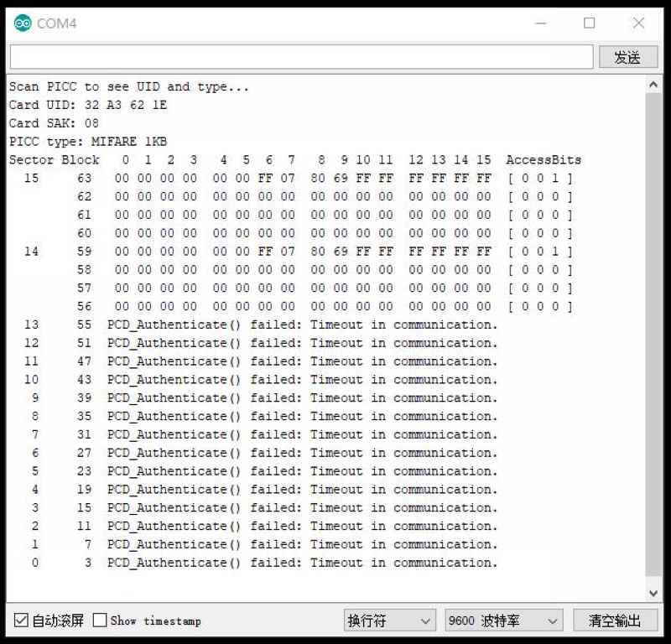Click the failed authenticate message for block 51
The width and height of the screenshot is (671, 644).
(303, 343)
